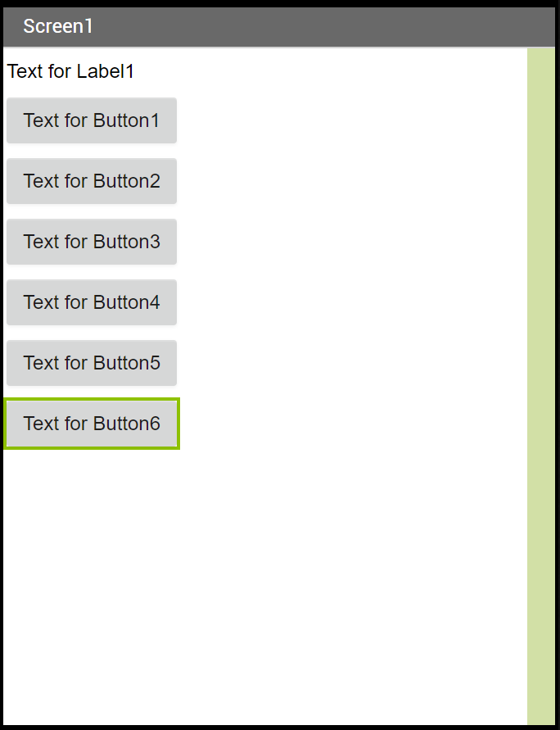Screen dimensions: 560x730
Task: Select the Button3 component in the viewer
Action: pos(92,242)
